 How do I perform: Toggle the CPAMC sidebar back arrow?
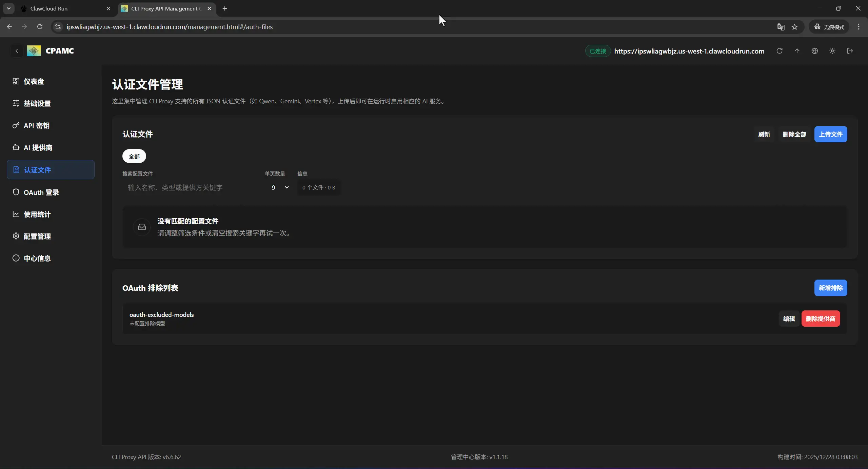(16, 51)
